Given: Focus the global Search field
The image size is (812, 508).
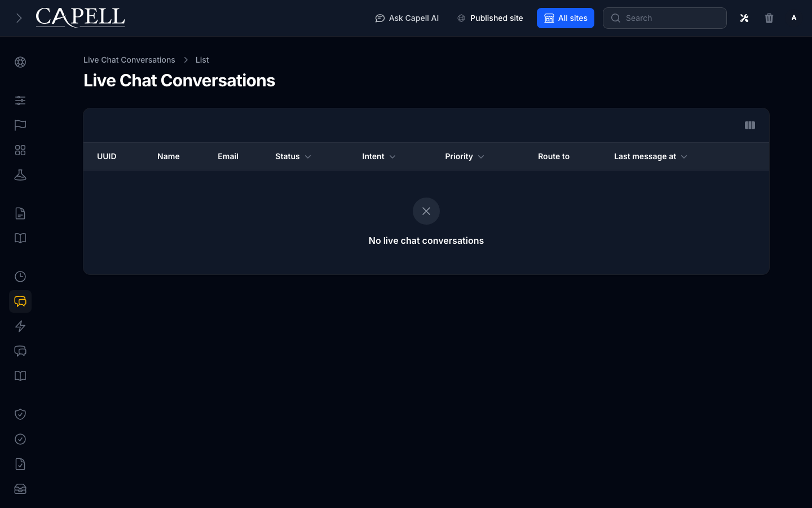Looking at the screenshot, I should pos(665,18).
